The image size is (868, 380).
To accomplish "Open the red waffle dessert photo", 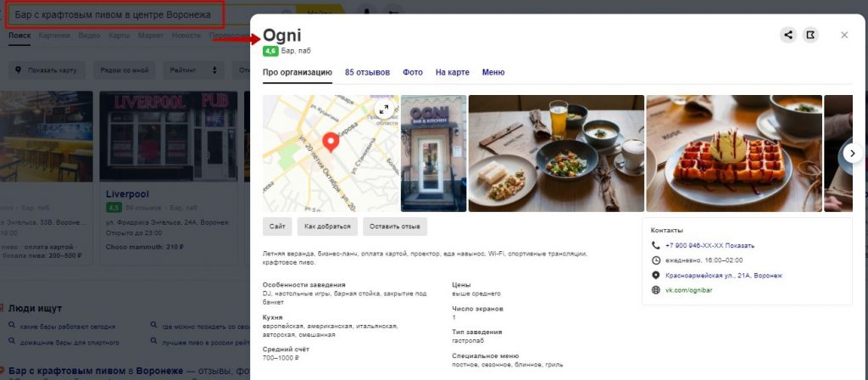I will 734,154.
